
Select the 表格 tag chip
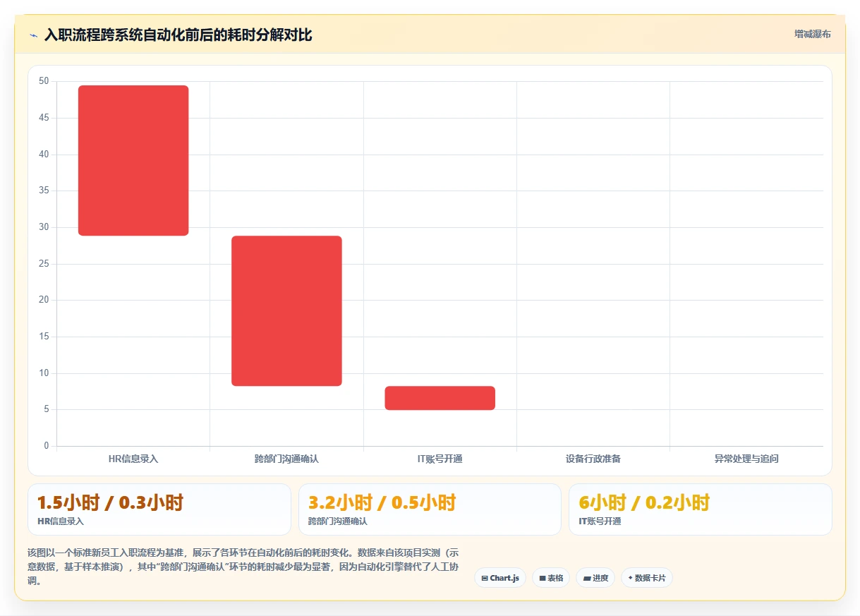tap(551, 578)
